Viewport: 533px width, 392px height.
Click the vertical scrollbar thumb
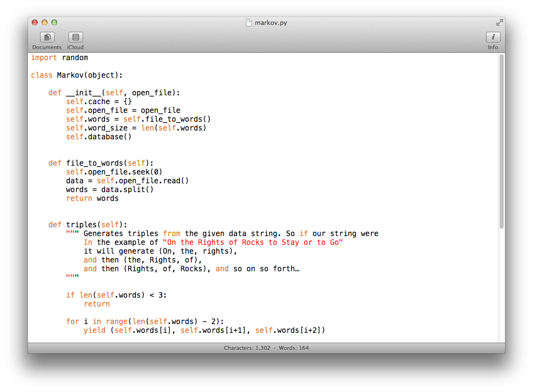[x=501, y=141]
